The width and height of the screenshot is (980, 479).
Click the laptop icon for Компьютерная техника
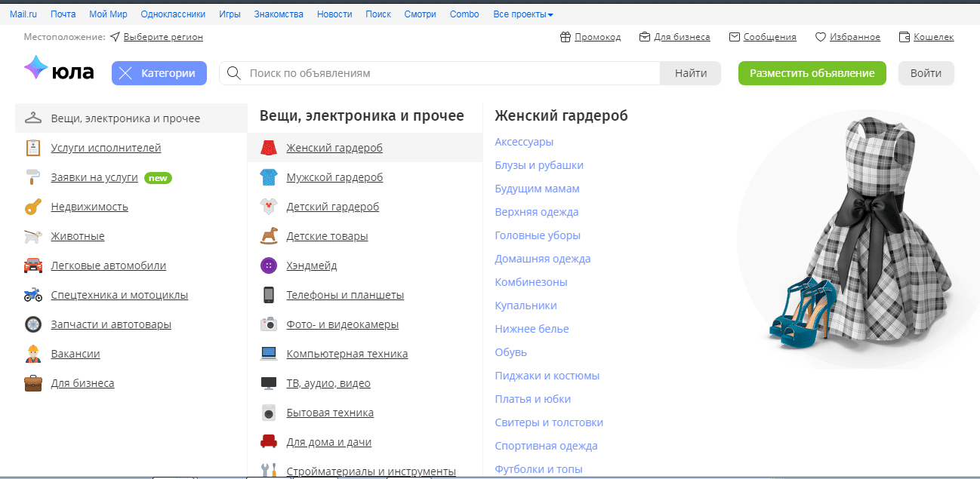click(269, 354)
